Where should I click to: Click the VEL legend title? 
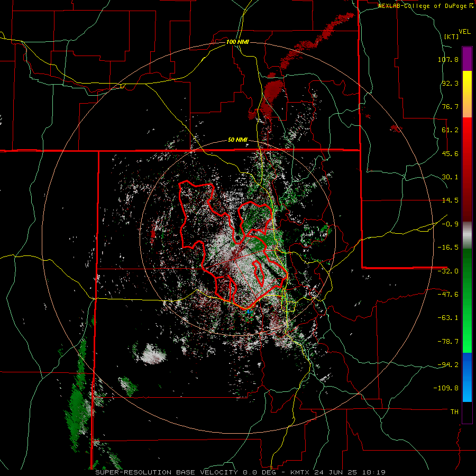point(464,32)
